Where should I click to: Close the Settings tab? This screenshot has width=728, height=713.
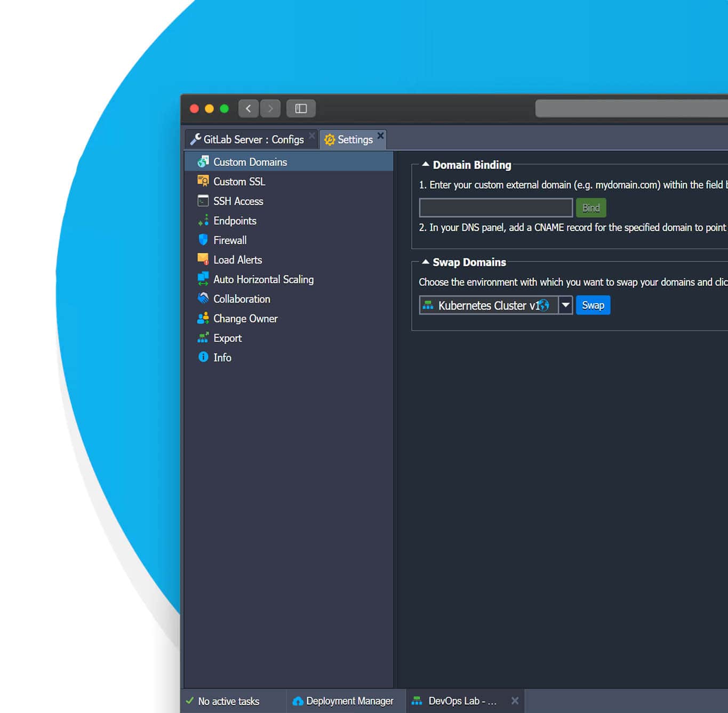pyautogui.click(x=380, y=136)
